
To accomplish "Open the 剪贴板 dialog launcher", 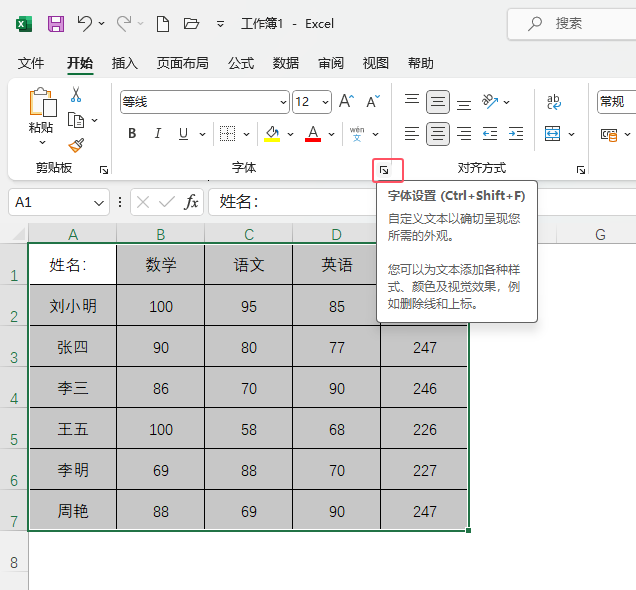I will 104,170.
